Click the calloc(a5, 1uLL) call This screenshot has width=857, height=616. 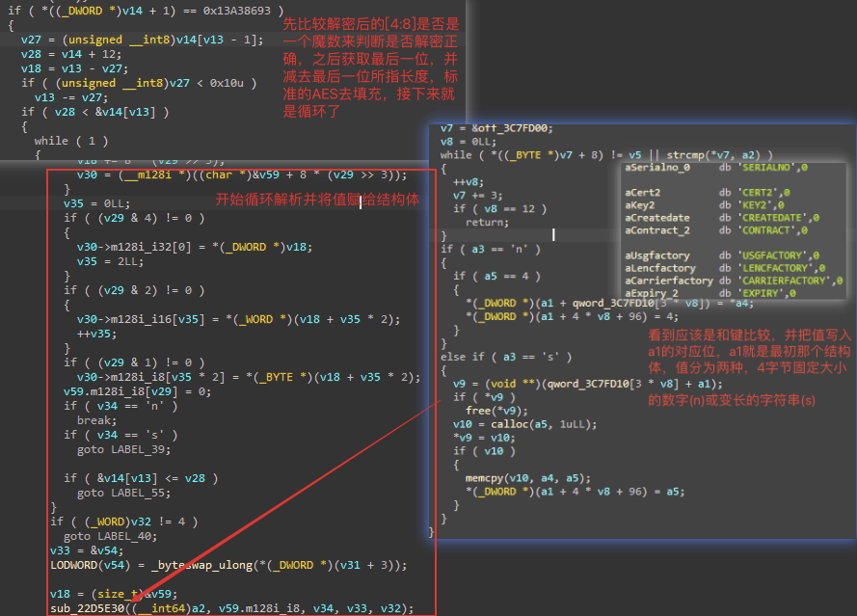(543, 424)
